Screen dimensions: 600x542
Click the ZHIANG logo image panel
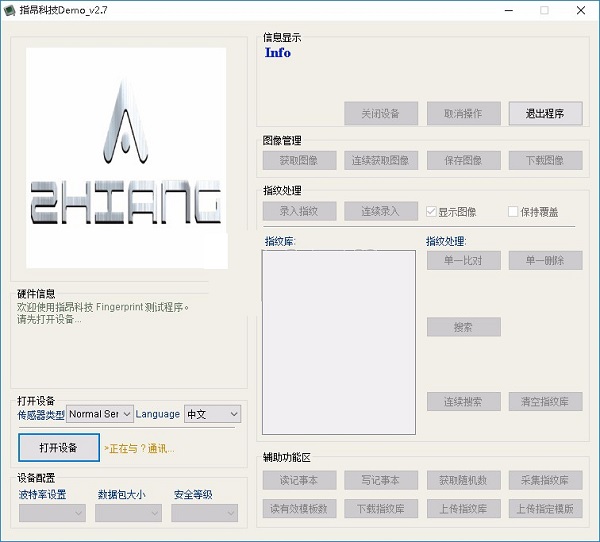126,158
